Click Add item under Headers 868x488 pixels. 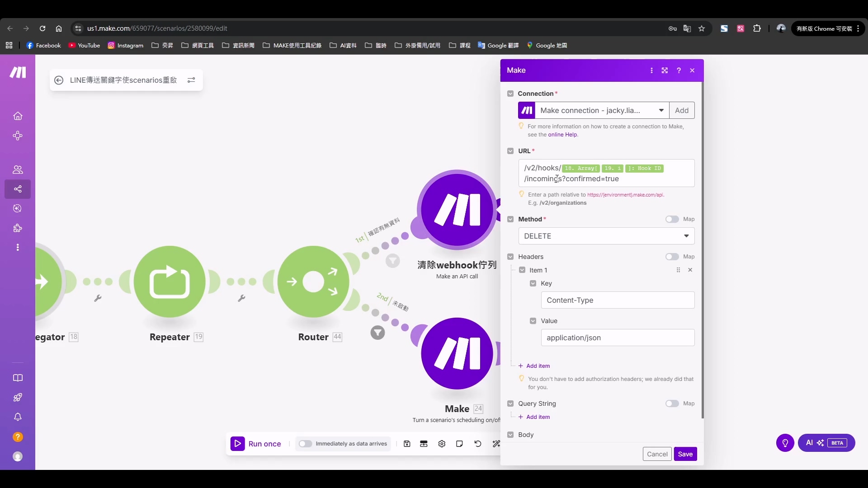pyautogui.click(x=534, y=366)
